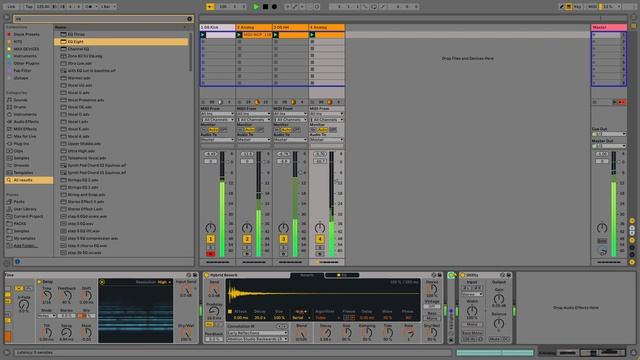Image resolution: width=640 pixels, height=360 pixels.
Task: Click the red Stock Presets collection dot
Action: click(9, 34)
